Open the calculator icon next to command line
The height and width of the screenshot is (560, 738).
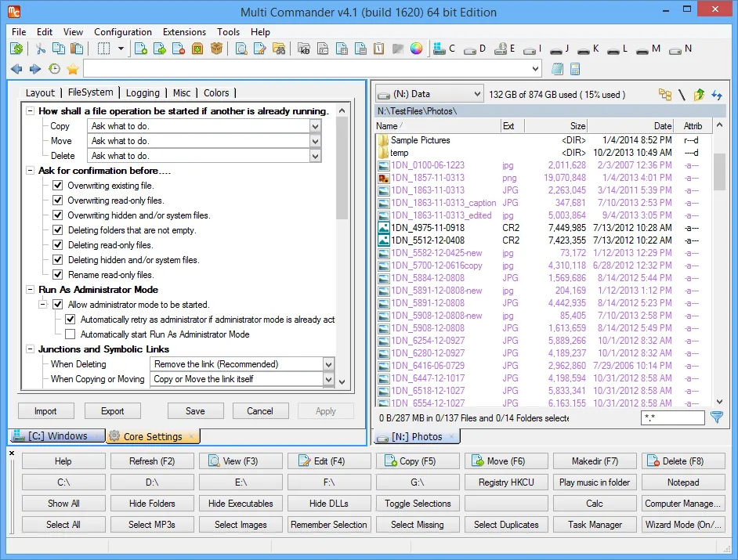575,69
